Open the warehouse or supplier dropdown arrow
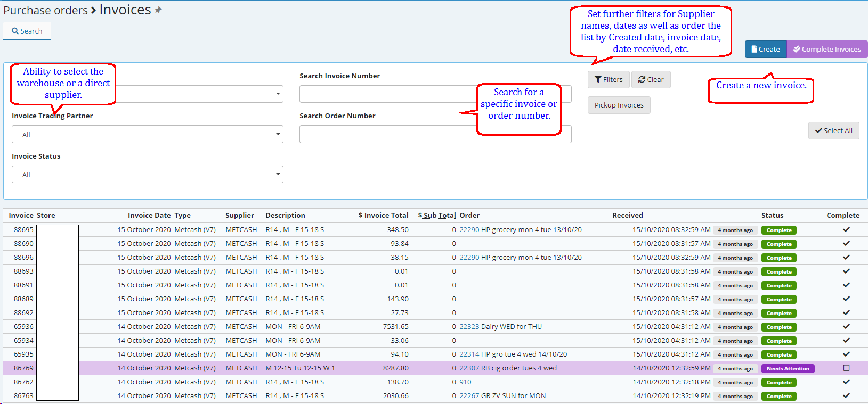Viewport: 868px width, 404px height. point(278,94)
